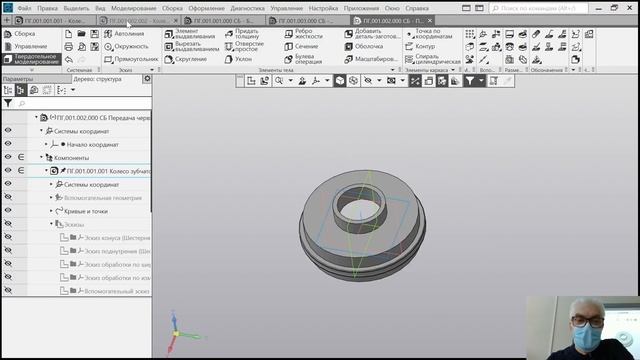Select the Контур contour tool
Screen dimensions: 640x360
[420, 47]
